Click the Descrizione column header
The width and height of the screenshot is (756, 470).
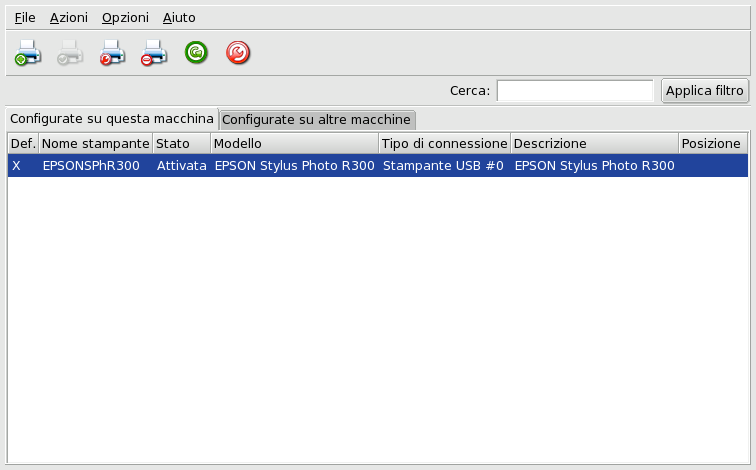[594, 144]
